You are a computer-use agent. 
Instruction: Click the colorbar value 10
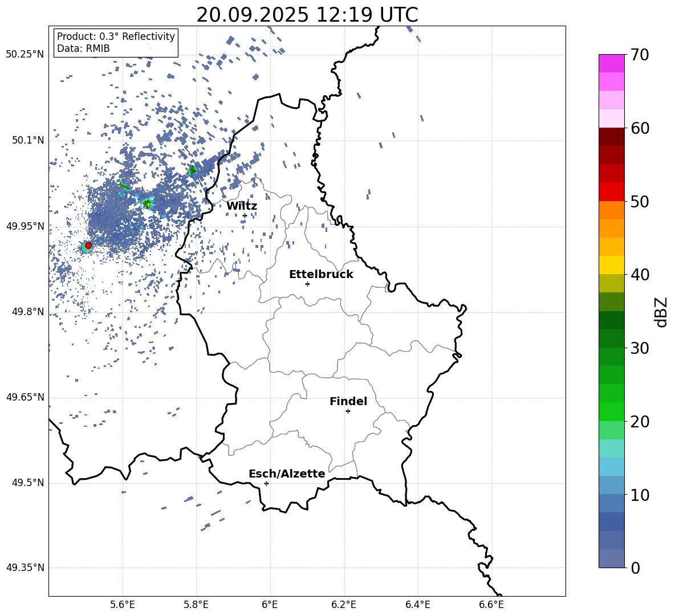pos(640,495)
